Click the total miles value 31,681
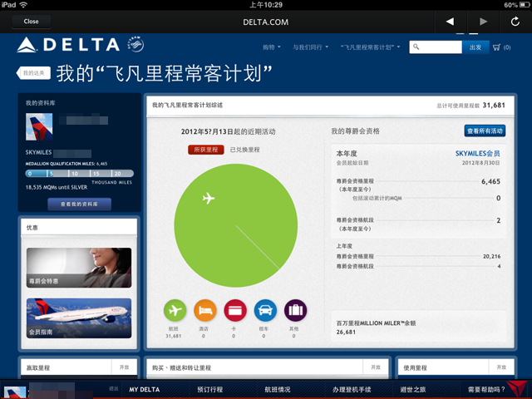This screenshot has width=532, height=399. pyautogui.click(x=494, y=106)
